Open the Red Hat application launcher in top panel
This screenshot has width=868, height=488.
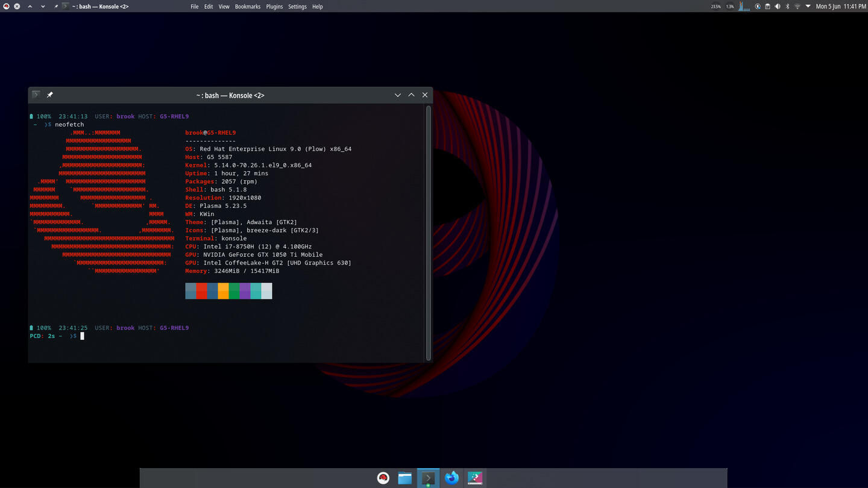(x=5, y=6)
